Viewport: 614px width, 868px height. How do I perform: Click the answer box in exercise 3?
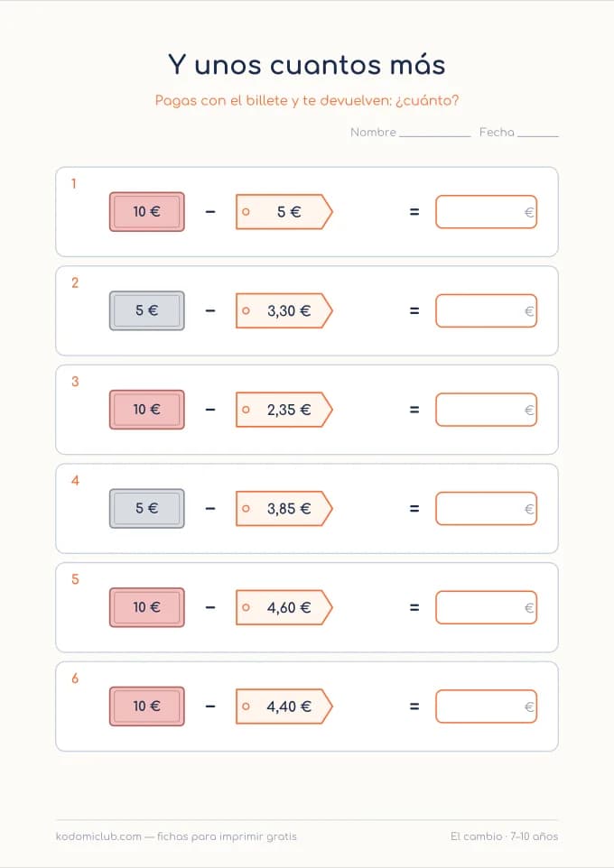(486, 410)
